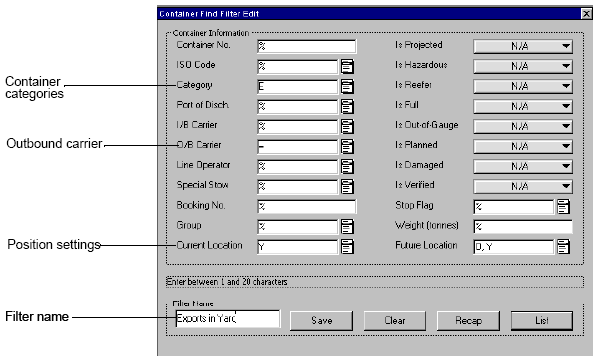This screenshot has height=362, width=601.
Task: Open the Line Operator lookup icon
Action: pyautogui.click(x=347, y=166)
